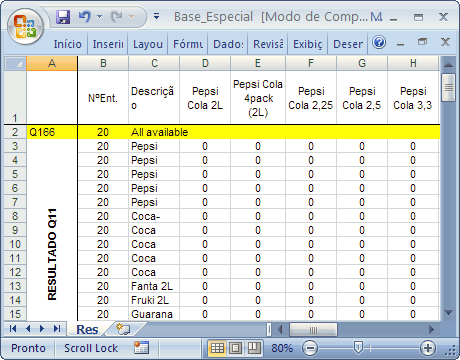Click cell Q166 in column A
The image size is (460, 360).
52,132
